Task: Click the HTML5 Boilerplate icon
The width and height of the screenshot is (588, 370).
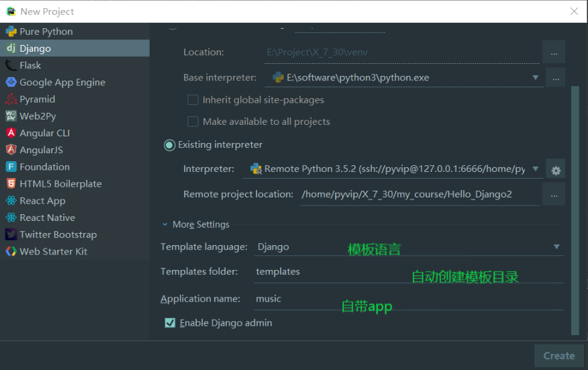Action: [11, 183]
